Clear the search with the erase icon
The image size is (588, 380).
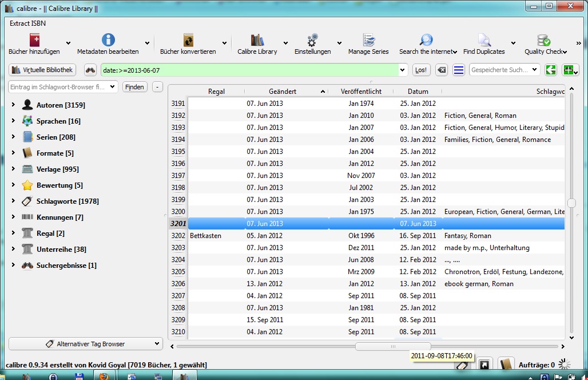pos(442,70)
